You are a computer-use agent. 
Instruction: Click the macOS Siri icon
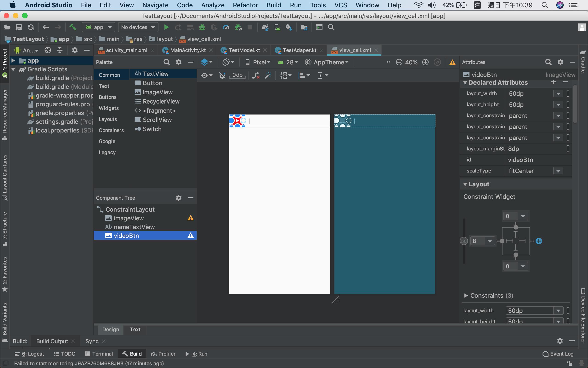560,5
